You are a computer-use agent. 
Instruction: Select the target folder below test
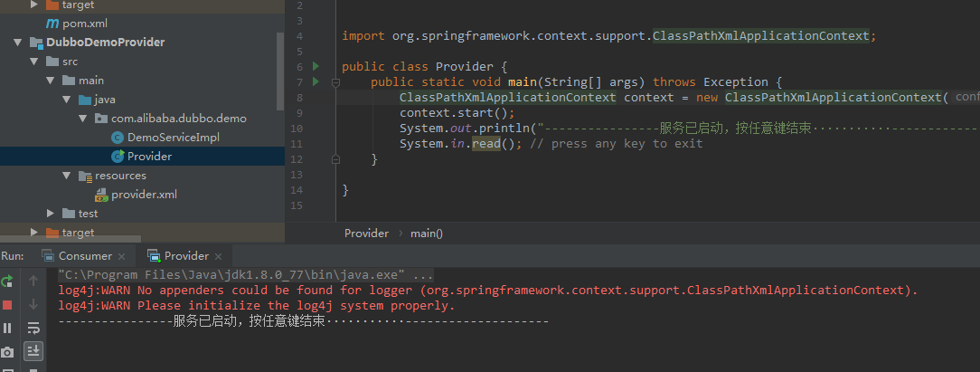coord(78,233)
